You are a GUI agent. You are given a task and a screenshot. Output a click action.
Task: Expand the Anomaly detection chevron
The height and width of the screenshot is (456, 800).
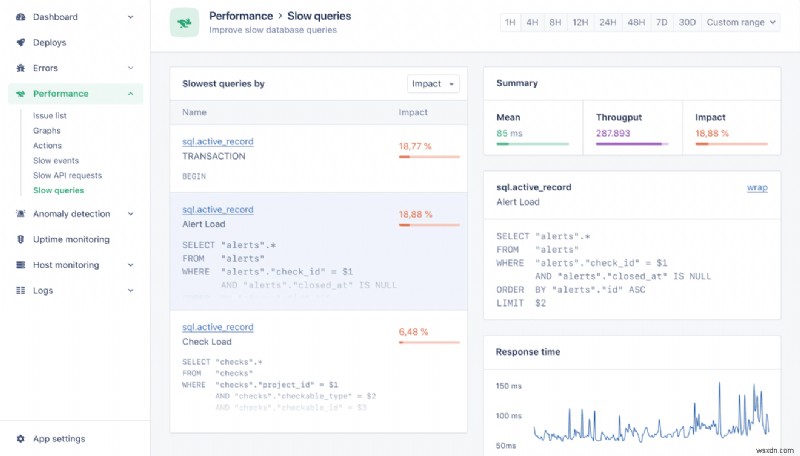coord(131,214)
